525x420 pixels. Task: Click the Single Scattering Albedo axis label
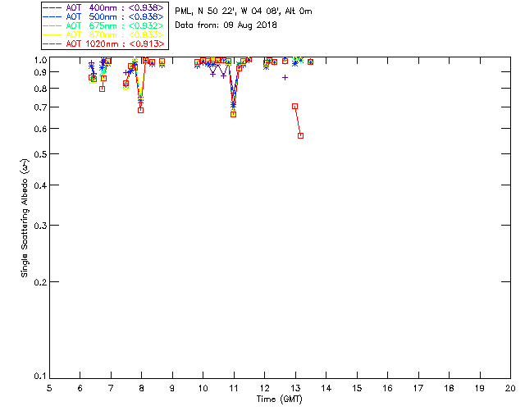pos(25,218)
